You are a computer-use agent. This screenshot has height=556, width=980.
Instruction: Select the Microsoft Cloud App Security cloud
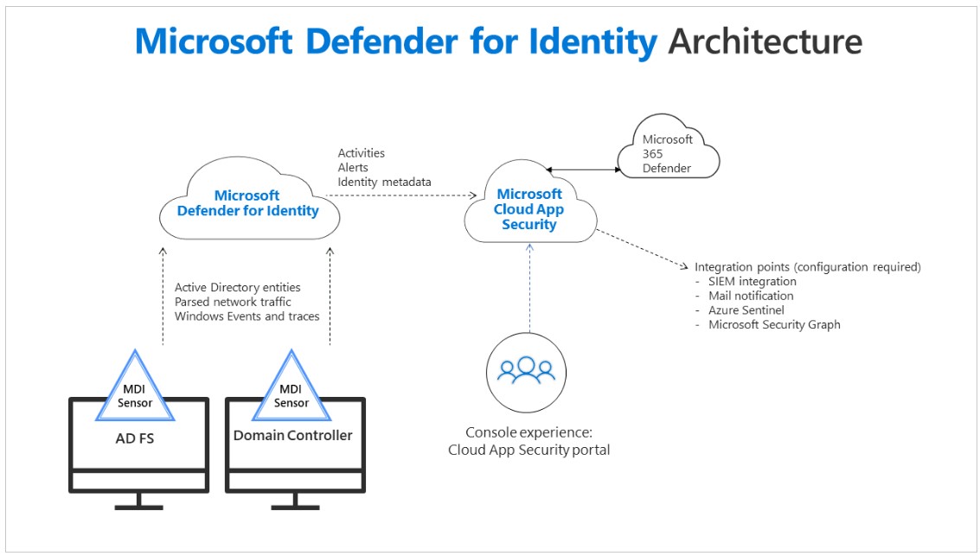pyautogui.click(x=529, y=209)
